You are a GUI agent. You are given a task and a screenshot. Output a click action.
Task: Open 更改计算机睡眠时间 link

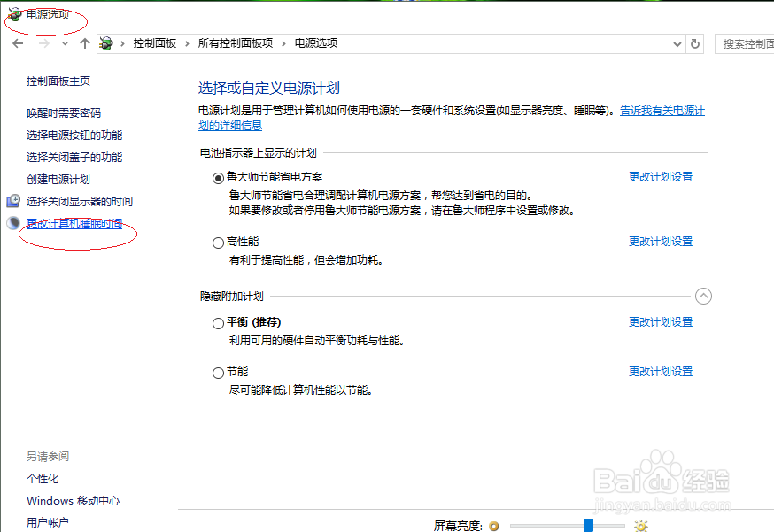[x=74, y=224]
